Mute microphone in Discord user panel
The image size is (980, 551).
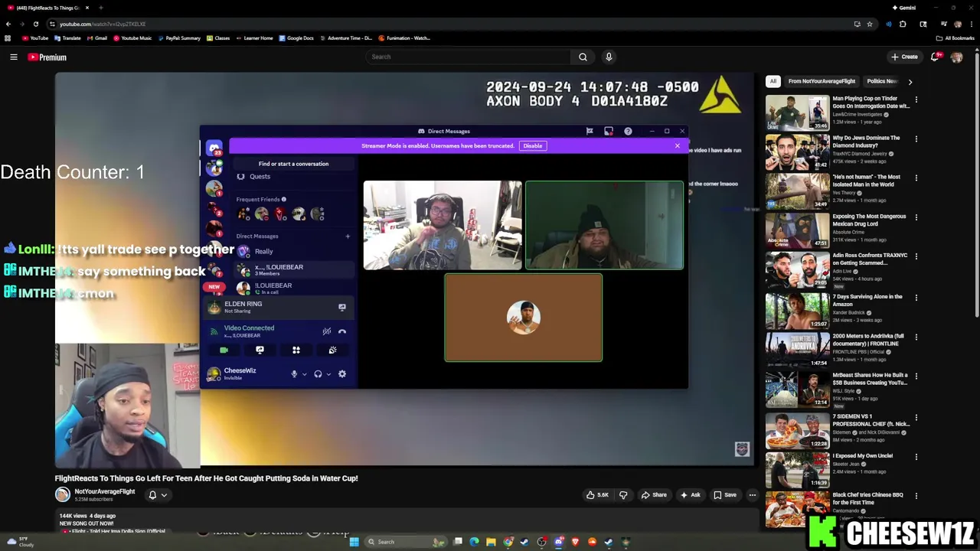point(294,374)
